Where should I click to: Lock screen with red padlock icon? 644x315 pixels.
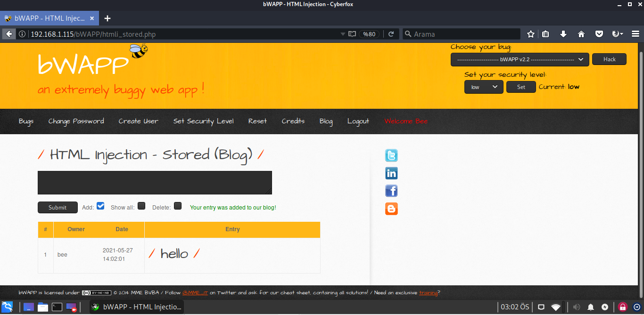tap(623, 307)
